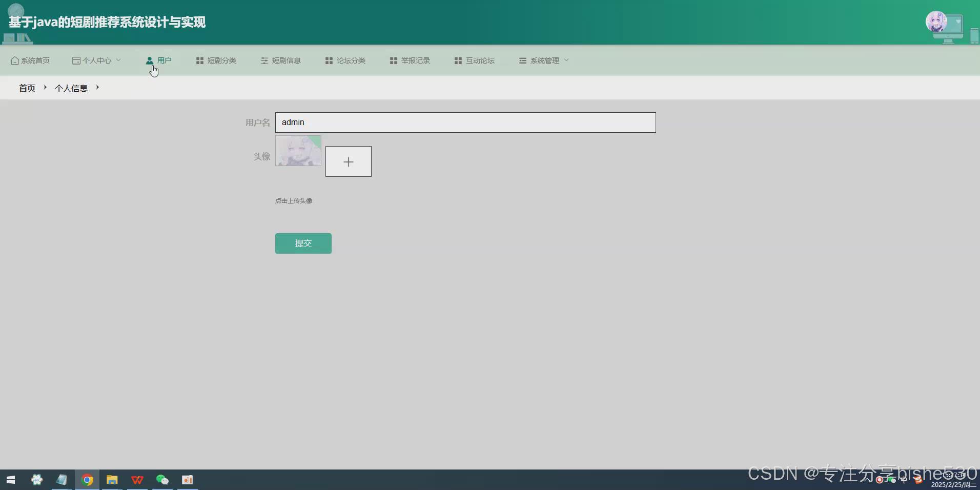The image size is (980, 490).
Task: Open the 系统首页 home menu item
Action: pyautogui.click(x=30, y=60)
